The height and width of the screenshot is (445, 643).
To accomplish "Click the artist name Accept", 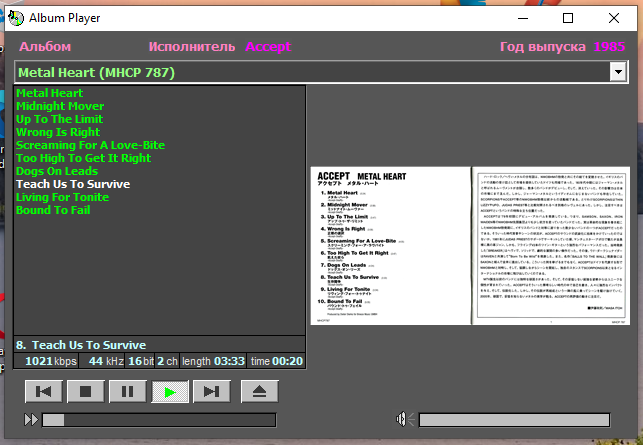I will click(268, 47).
